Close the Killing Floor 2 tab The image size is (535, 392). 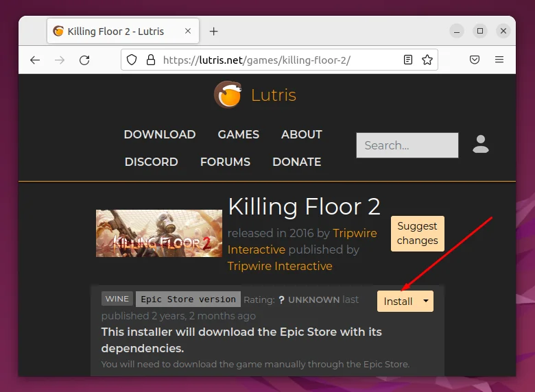tap(188, 31)
